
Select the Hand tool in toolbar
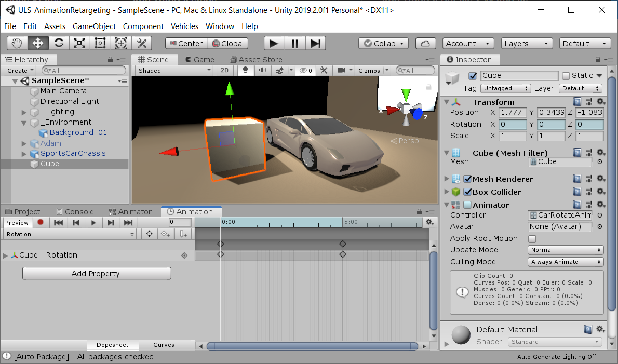point(17,43)
